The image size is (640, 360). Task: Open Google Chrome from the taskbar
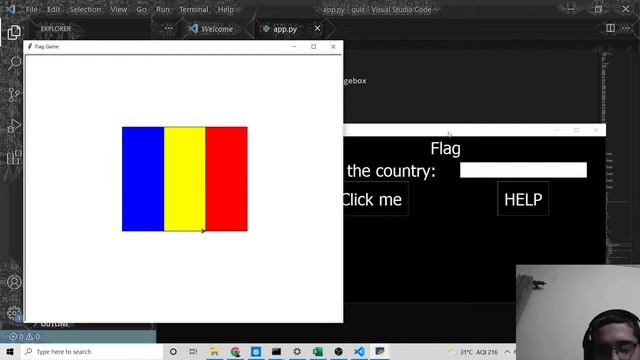pyautogui.click(x=235, y=351)
